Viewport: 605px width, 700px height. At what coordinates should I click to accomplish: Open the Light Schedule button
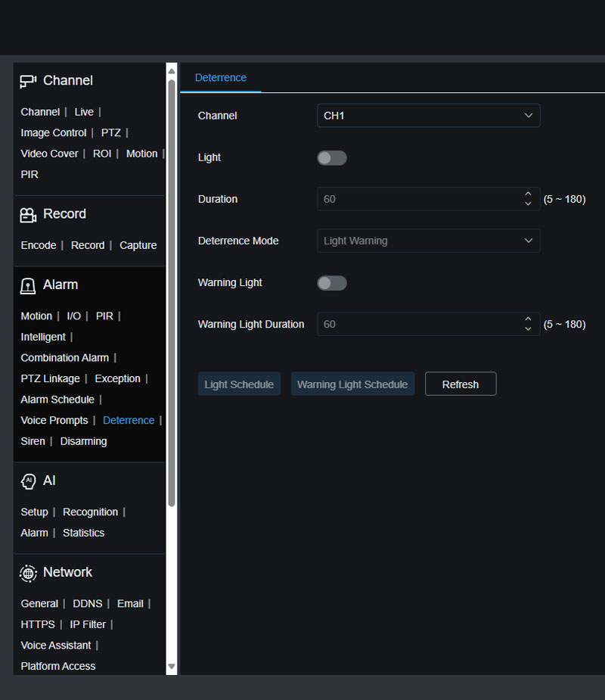point(239,384)
